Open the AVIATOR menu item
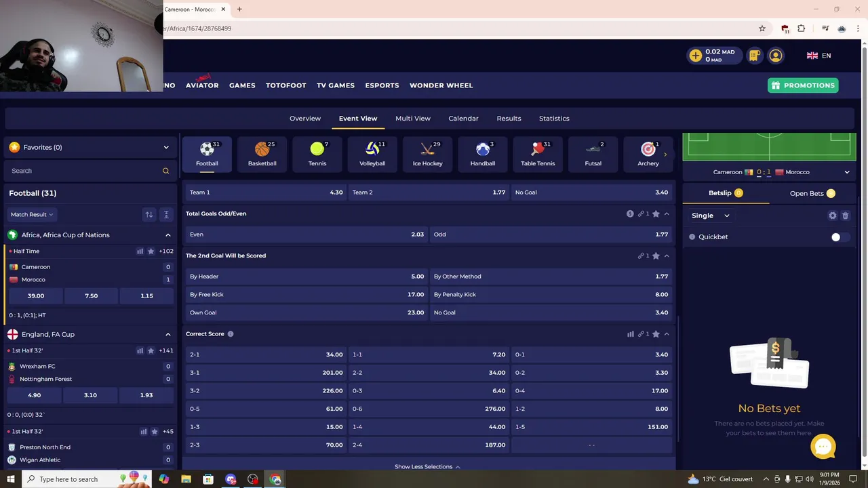Image resolution: width=868 pixels, height=488 pixels. (202, 85)
